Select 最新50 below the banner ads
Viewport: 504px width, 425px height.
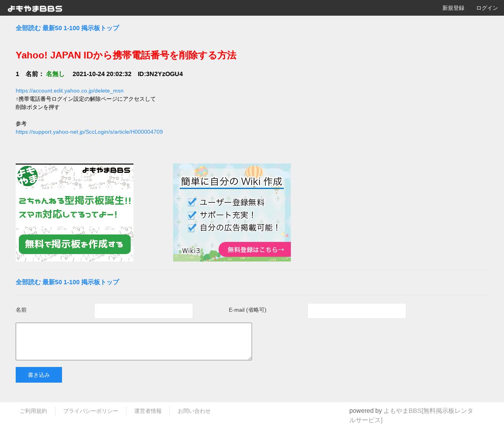[x=52, y=282]
